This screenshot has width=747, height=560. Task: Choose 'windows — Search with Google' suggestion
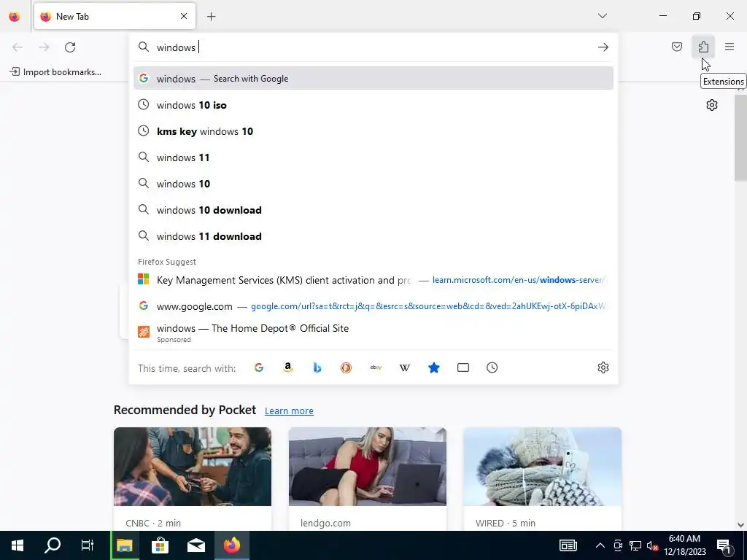tap(373, 79)
